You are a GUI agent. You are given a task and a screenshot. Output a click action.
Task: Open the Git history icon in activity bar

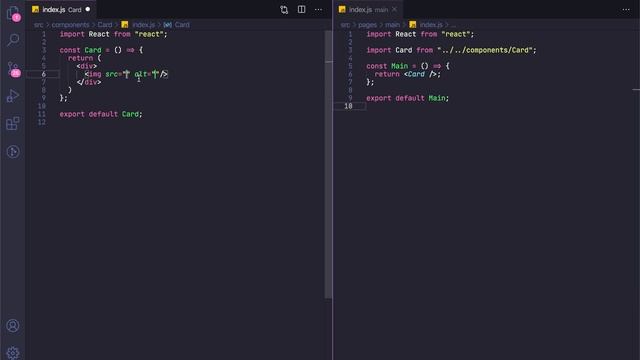coord(13,152)
